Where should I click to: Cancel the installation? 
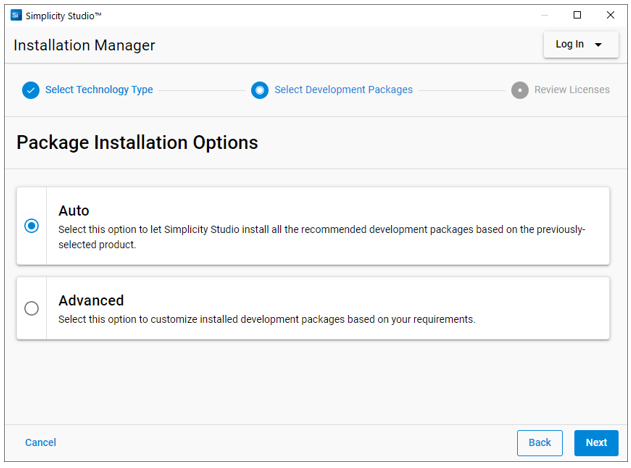[x=41, y=443]
